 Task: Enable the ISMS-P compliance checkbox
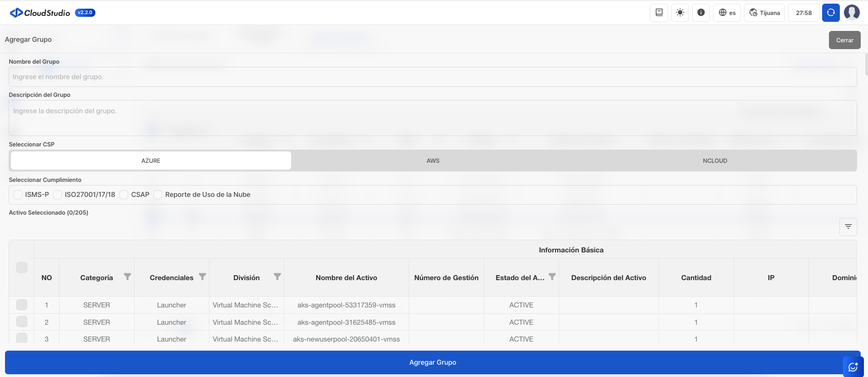point(18,195)
